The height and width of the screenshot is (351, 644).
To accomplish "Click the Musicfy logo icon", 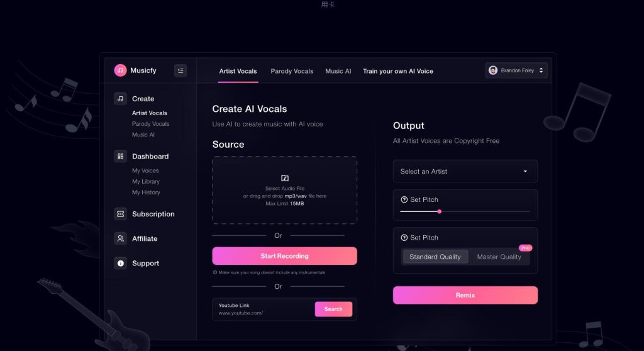I will [x=120, y=70].
